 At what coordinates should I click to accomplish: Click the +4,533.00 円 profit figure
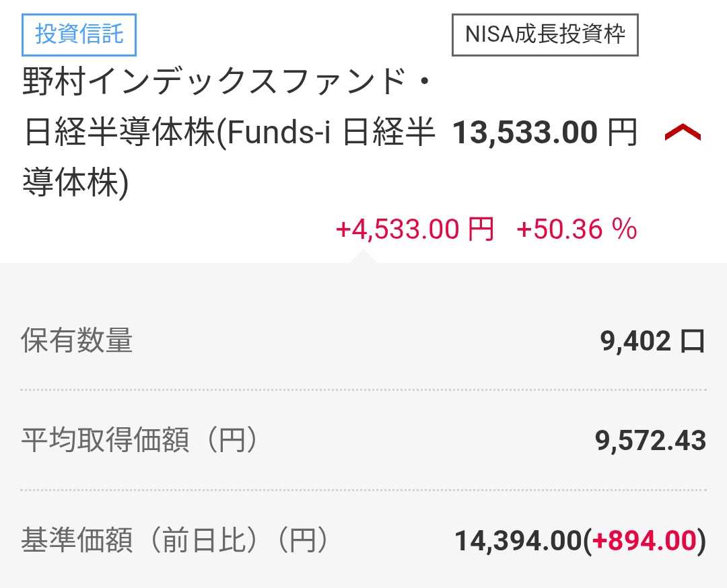(x=415, y=230)
